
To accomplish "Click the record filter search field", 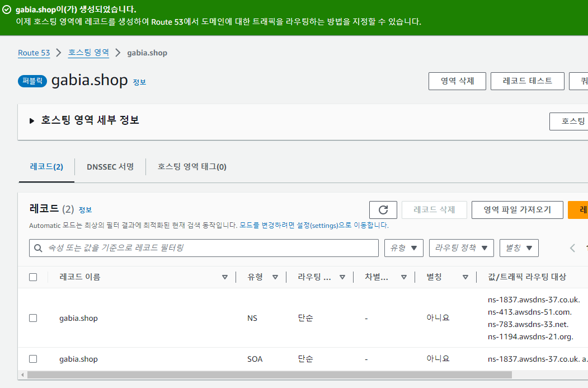I will (204, 248).
